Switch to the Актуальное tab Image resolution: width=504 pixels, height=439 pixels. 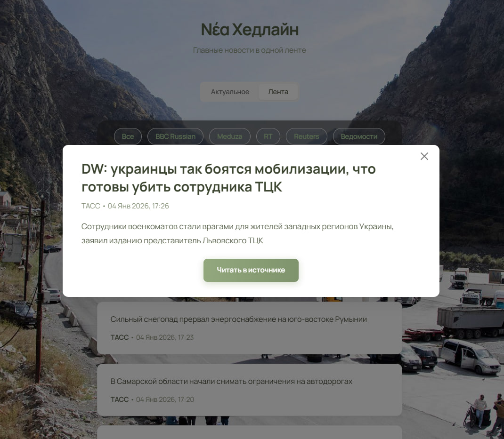coord(230,92)
